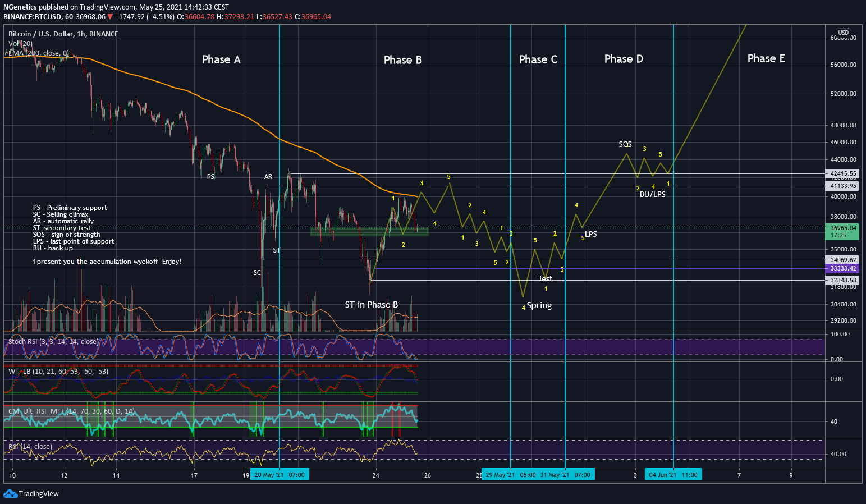Click the 48000.00 price axis tick
Screen dimensions: 866x504
844,125
